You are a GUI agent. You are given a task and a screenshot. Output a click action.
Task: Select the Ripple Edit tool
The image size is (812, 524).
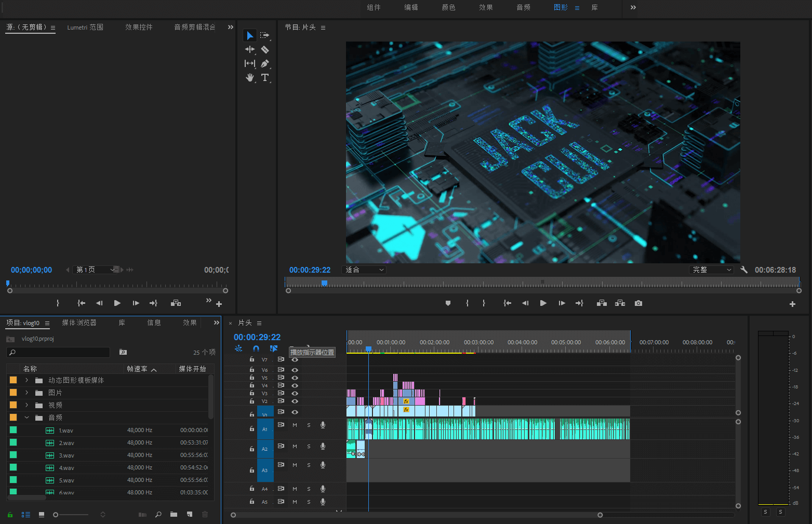(250, 49)
